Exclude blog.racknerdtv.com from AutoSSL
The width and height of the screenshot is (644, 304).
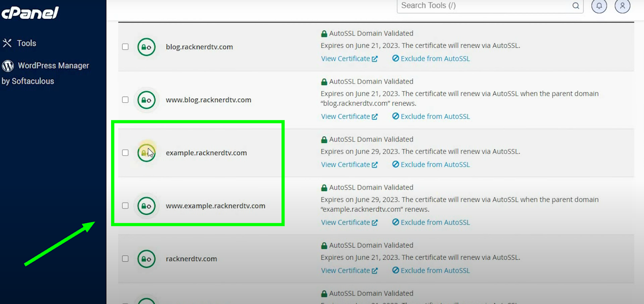click(431, 59)
